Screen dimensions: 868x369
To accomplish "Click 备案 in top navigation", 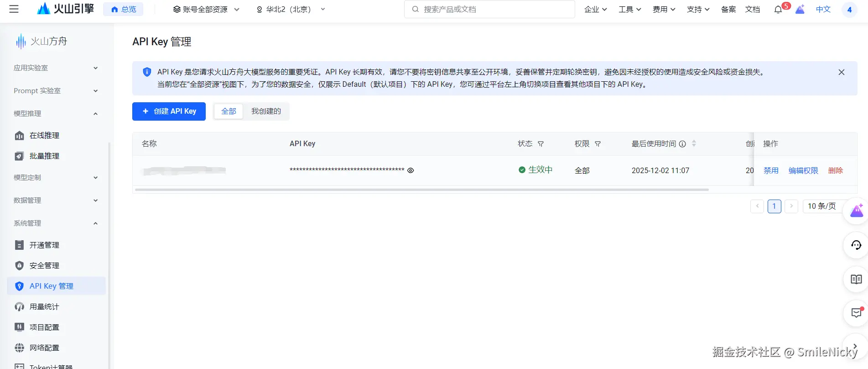I will tap(728, 9).
